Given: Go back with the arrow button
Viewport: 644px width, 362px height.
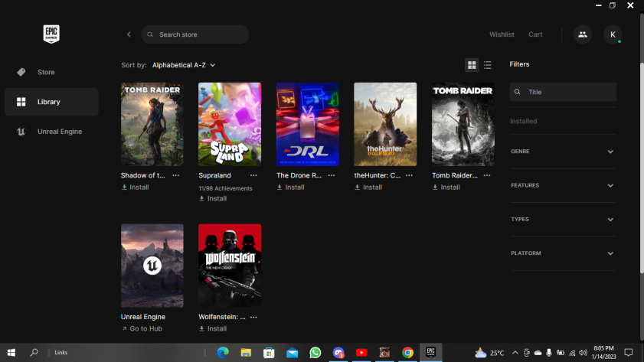Looking at the screenshot, I should click(129, 34).
